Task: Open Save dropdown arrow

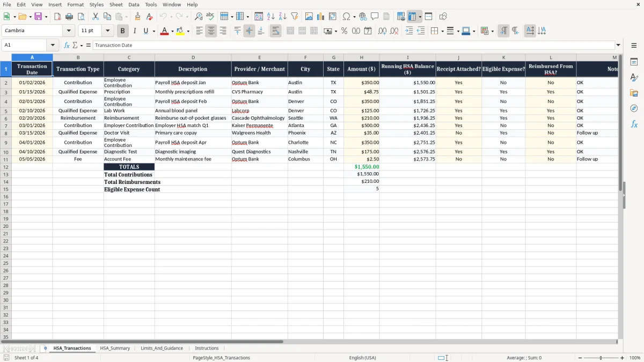Action: 46,17
